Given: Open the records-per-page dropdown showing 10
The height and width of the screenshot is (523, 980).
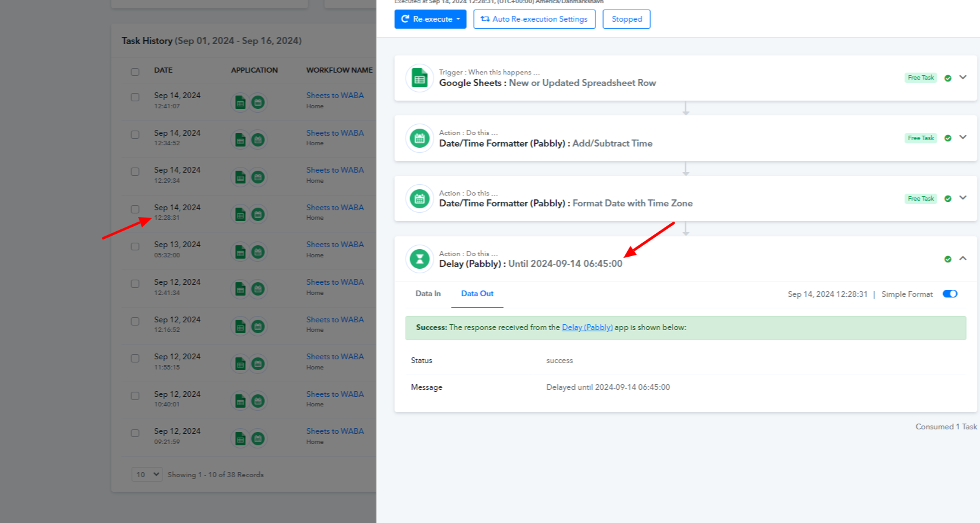Looking at the screenshot, I should [x=147, y=475].
